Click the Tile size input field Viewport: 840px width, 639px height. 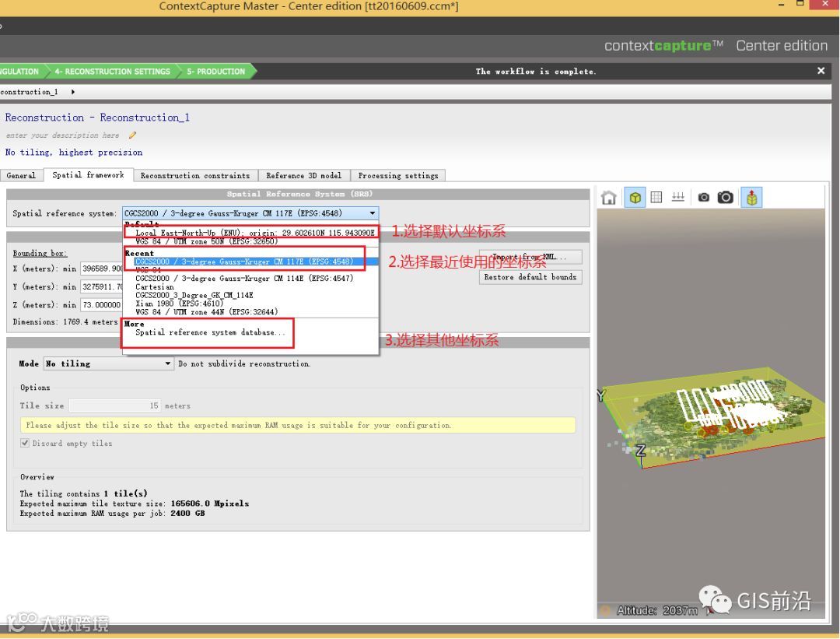click(114, 406)
